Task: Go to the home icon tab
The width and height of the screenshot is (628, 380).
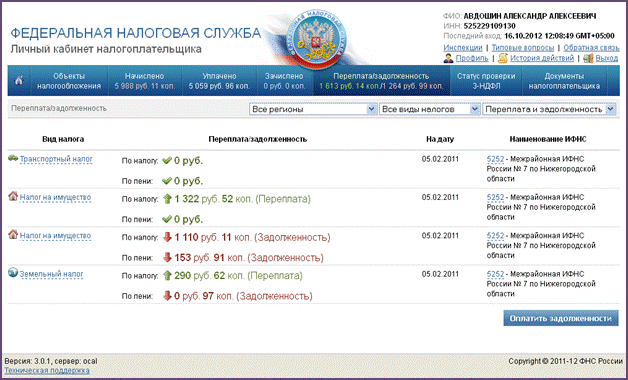Action: (x=19, y=80)
